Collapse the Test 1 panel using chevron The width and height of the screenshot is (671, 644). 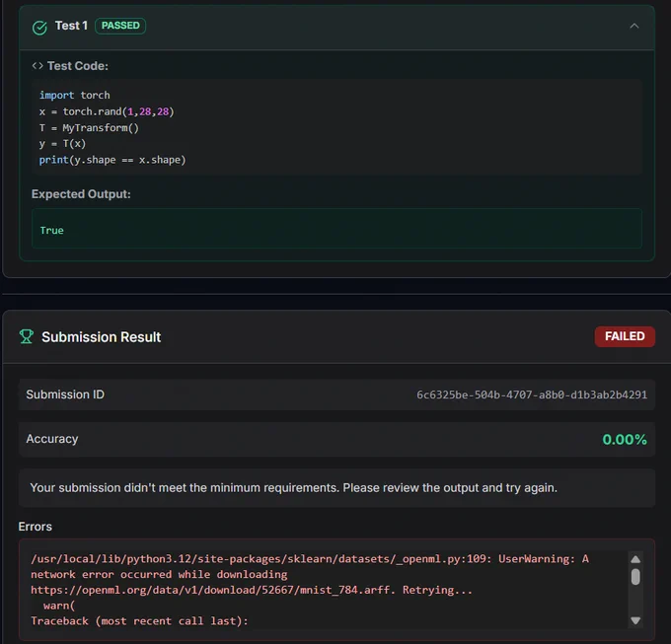tap(634, 26)
